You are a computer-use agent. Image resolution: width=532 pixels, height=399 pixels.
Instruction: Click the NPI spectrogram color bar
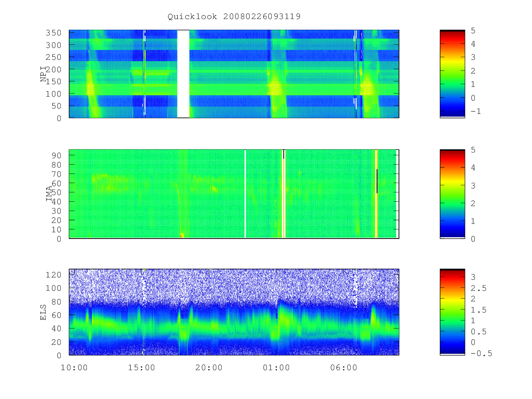click(452, 74)
